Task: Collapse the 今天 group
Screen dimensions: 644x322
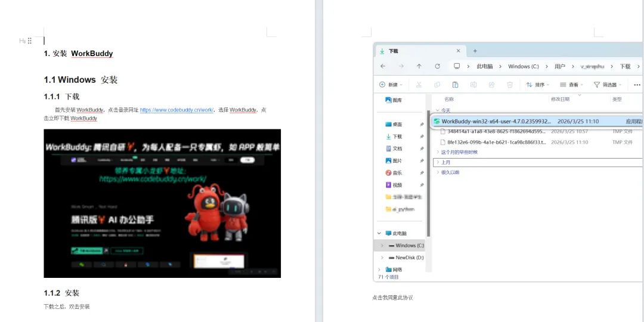Action: (x=438, y=111)
